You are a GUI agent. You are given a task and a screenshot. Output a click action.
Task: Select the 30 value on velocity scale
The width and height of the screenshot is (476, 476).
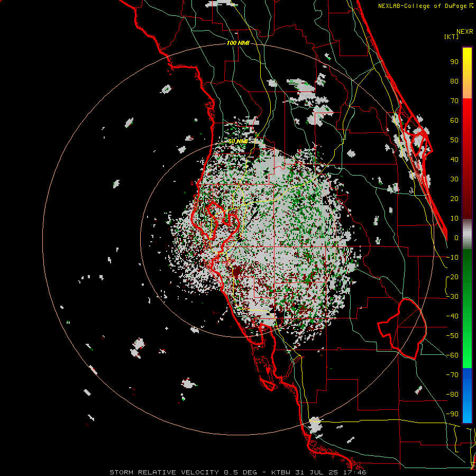[454, 179]
